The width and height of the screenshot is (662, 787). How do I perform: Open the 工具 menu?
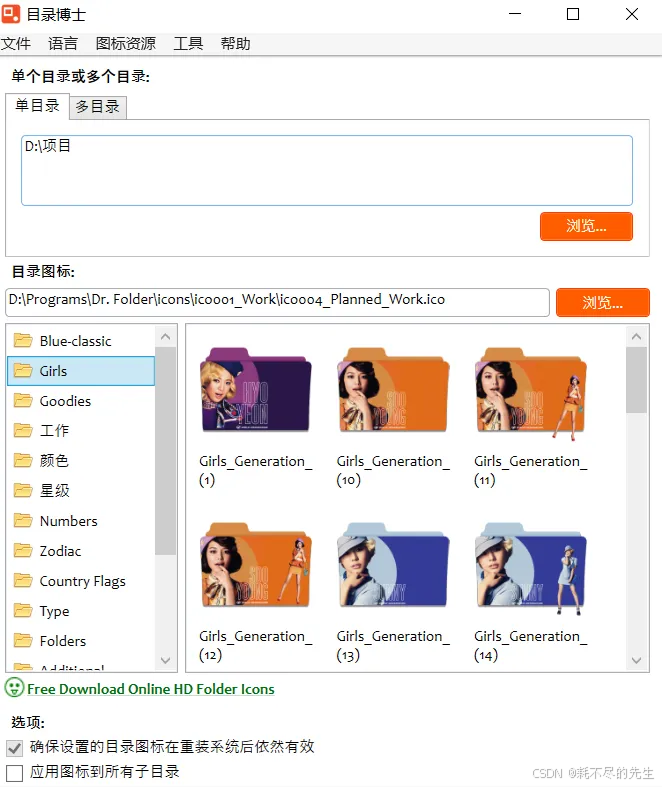point(188,44)
